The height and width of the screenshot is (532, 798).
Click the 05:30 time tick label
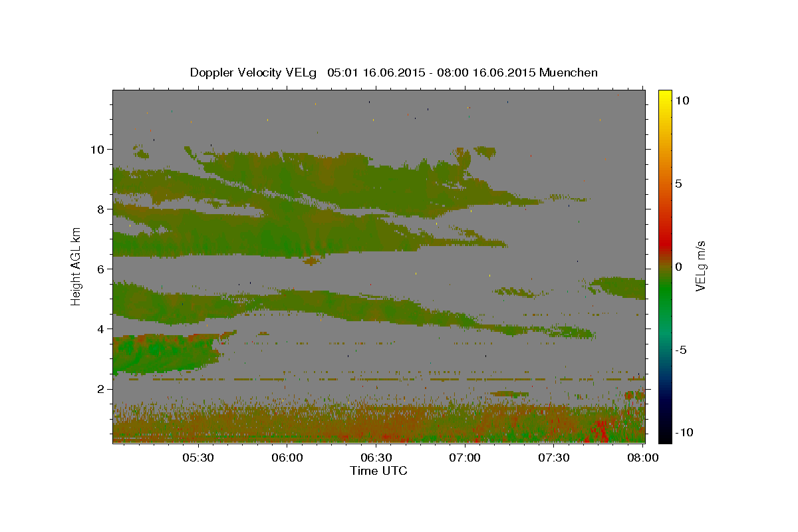coord(198,458)
